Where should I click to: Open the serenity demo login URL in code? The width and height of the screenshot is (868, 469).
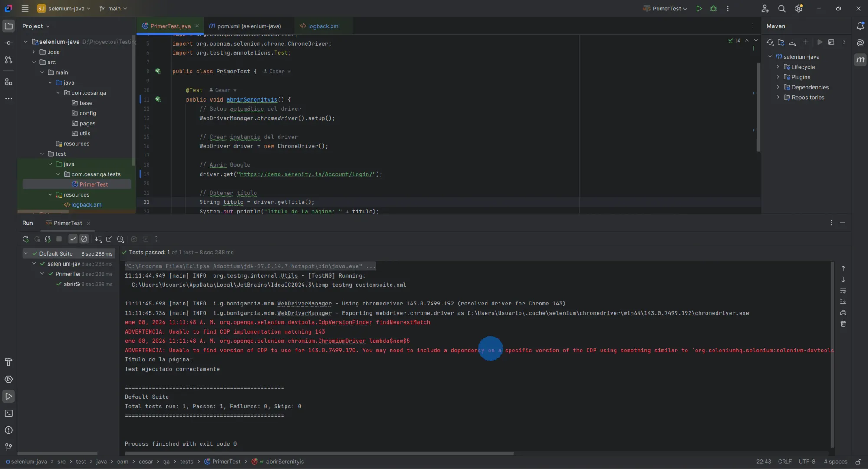309,174
